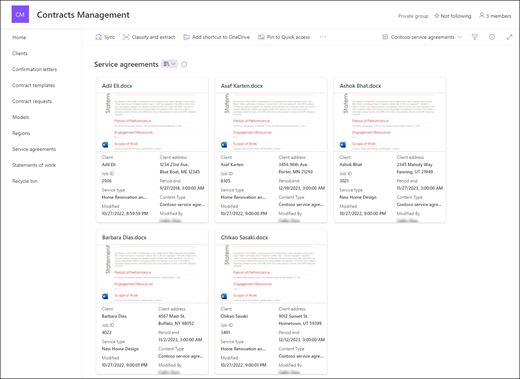This screenshot has height=379, width=520.
Task: Open Regions in the left navigation
Action: coord(21,133)
